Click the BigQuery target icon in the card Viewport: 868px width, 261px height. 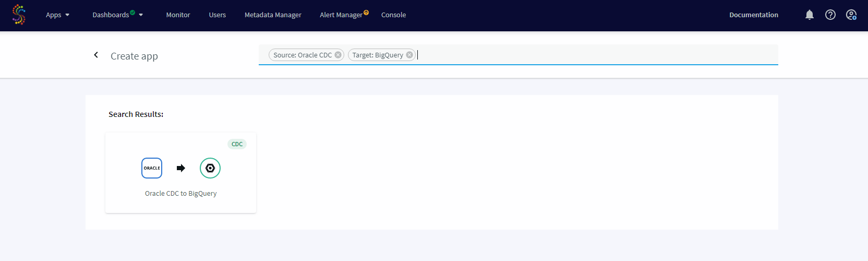(210, 168)
